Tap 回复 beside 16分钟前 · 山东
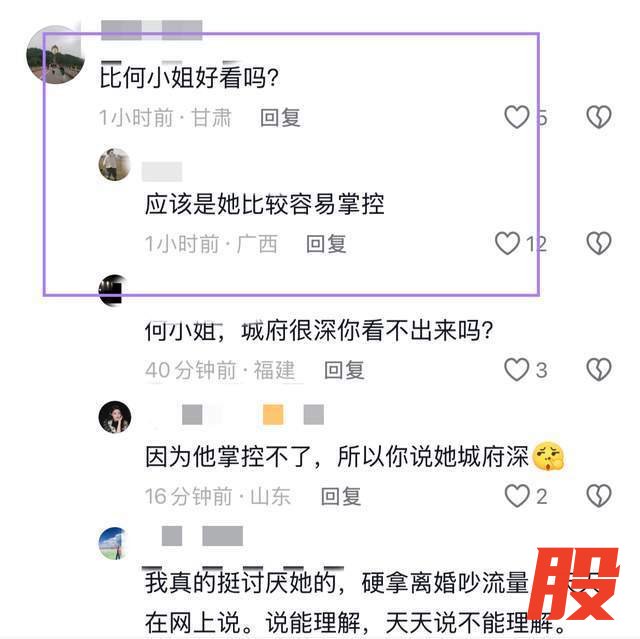The image size is (640, 639). tap(341, 497)
